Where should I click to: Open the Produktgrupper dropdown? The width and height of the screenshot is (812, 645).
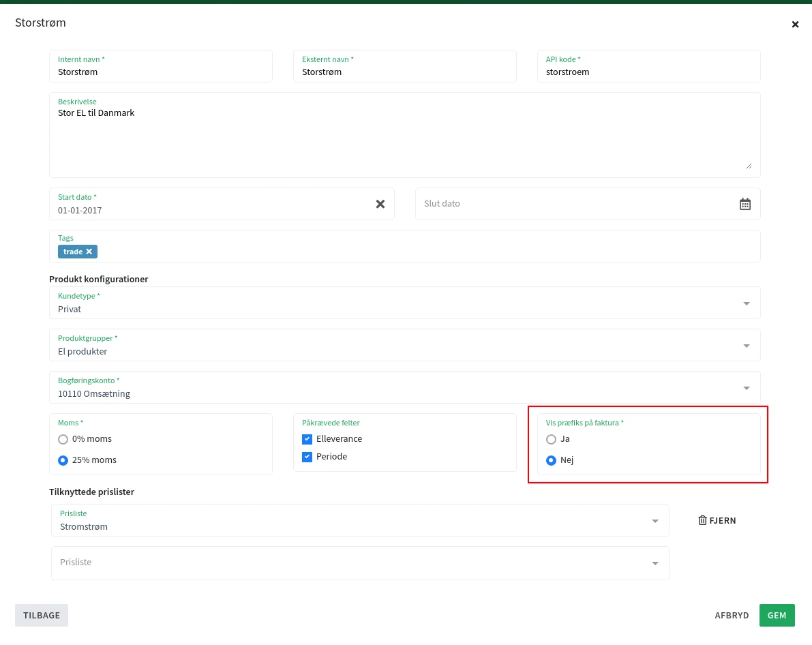click(746, 346)
